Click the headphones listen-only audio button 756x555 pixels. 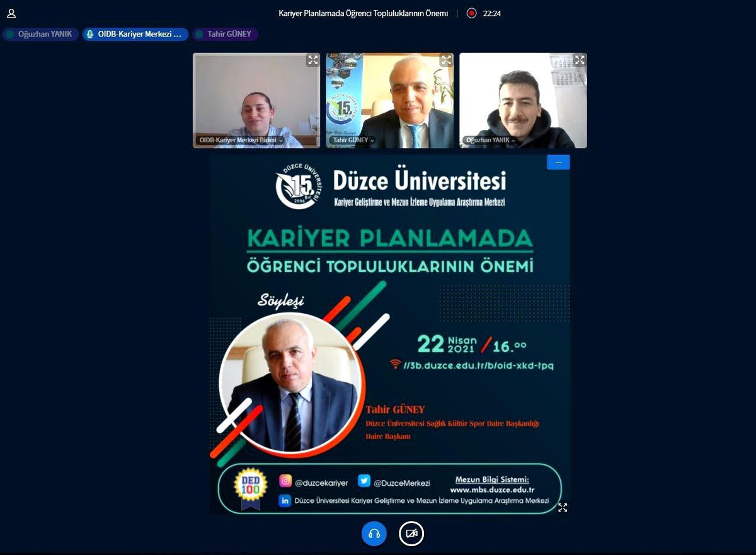374,534
